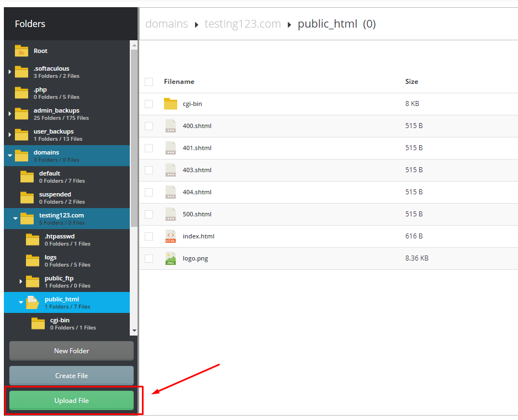Image resolution: width=518 pixels, height=420 pixels.
Task: Check the box for index.html
Action: [149, 237]
